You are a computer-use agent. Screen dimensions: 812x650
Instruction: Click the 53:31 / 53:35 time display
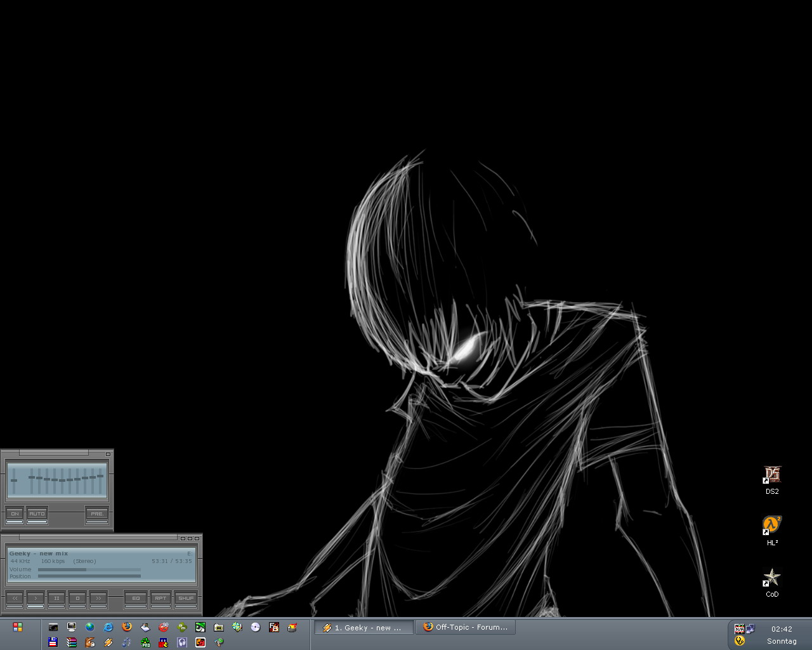(x=172, y=561)
